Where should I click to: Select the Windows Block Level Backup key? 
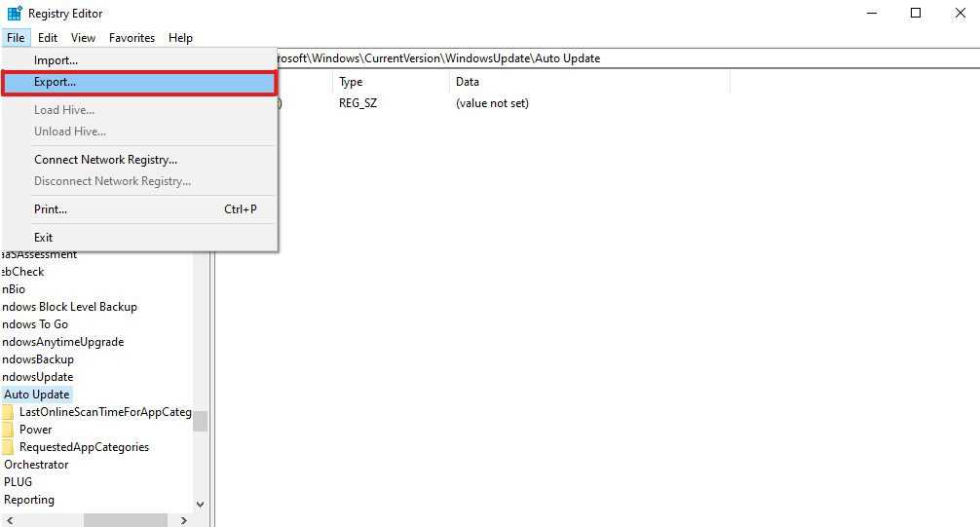[69, 307]
